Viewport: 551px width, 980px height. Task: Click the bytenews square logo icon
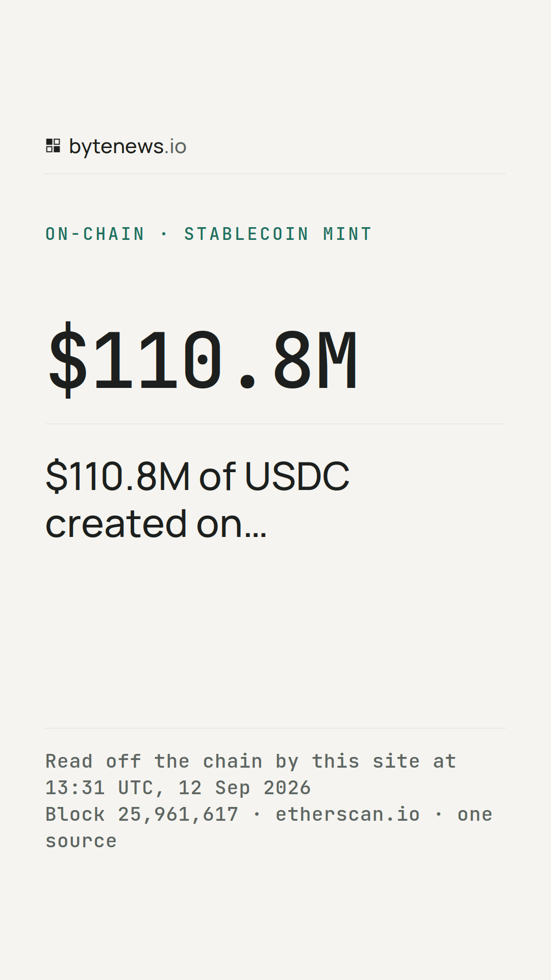tap(53, 145)
